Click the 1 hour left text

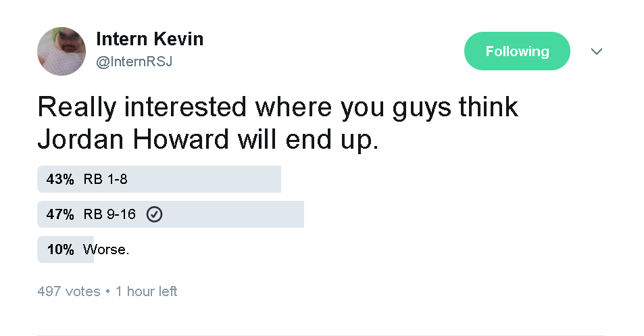(146, 291)
